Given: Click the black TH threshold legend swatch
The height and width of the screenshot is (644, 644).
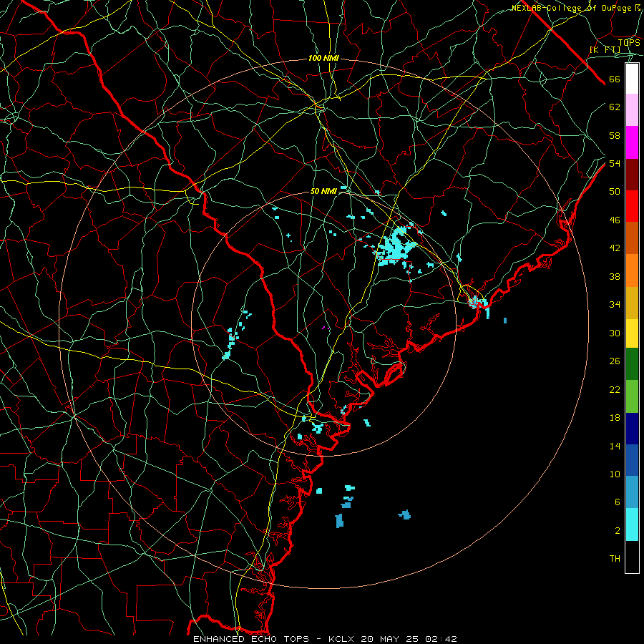Looking at the screenshot, I should pos(632,556).
